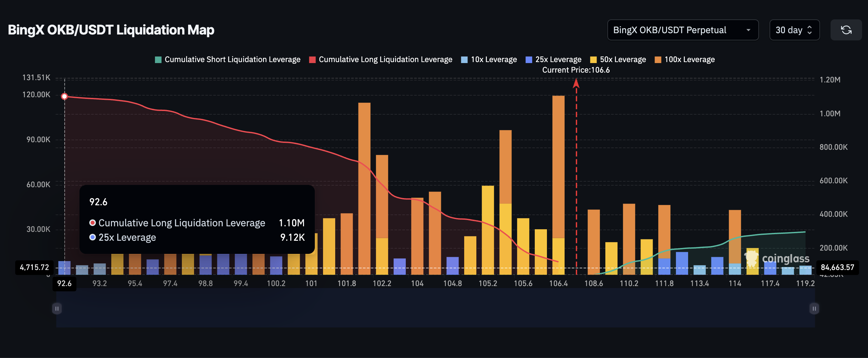Click the pause handle on the right slider end
The width and height of the screenshot is (868, 358).
tap(814, 308)
